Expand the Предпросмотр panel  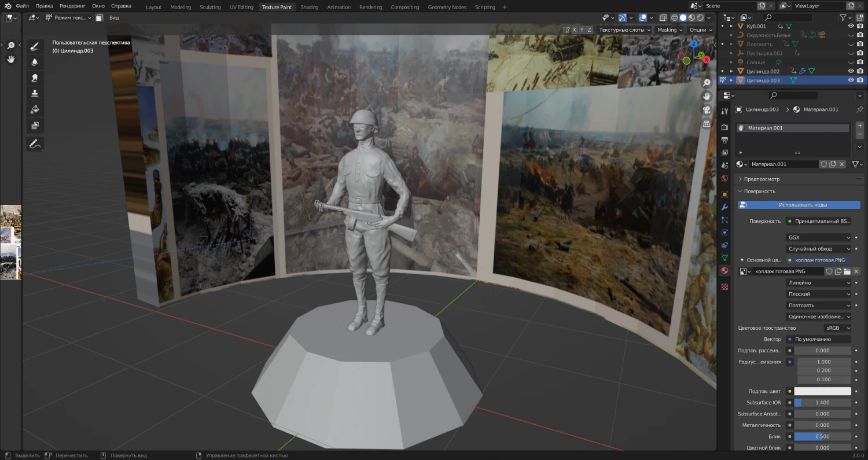click(799, 179)
